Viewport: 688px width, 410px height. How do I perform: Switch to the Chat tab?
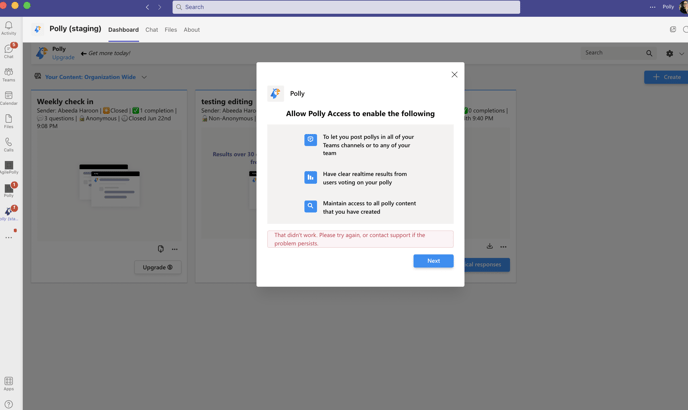(151, 30)
